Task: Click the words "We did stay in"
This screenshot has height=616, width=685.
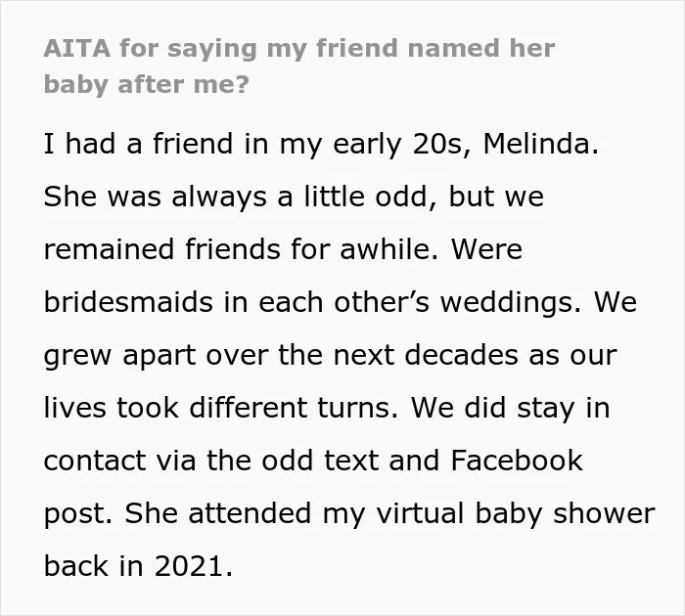Action: pos(510,409)
